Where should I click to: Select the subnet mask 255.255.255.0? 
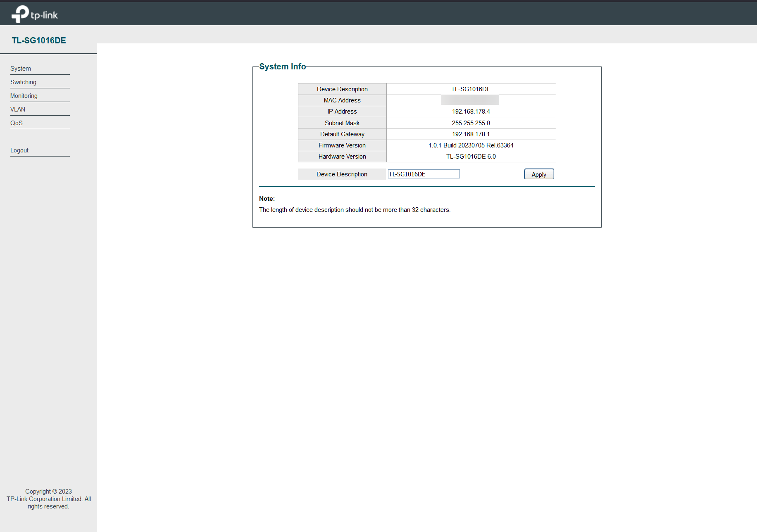[471, 123]
